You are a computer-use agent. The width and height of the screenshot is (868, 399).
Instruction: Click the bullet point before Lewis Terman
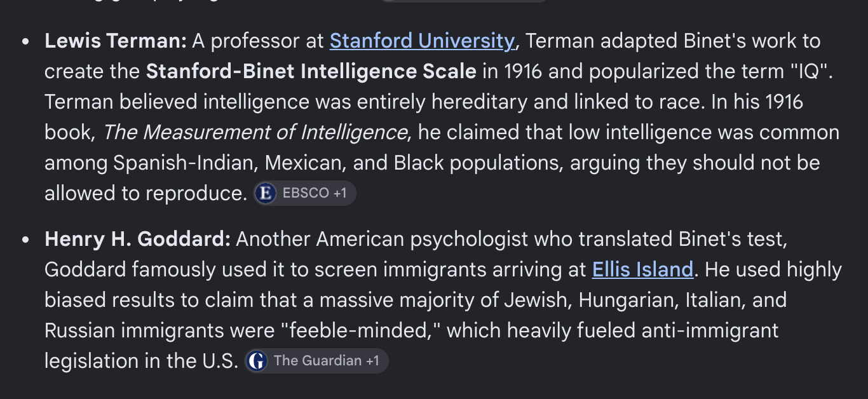pyautogui.click(x=25, y=42)
